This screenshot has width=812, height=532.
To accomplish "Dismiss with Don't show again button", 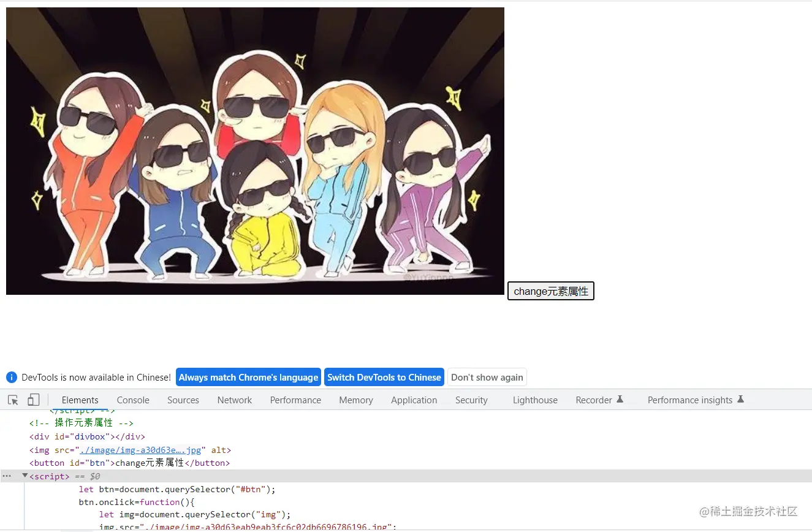I will pyautogui.click(x=487, y=378).
